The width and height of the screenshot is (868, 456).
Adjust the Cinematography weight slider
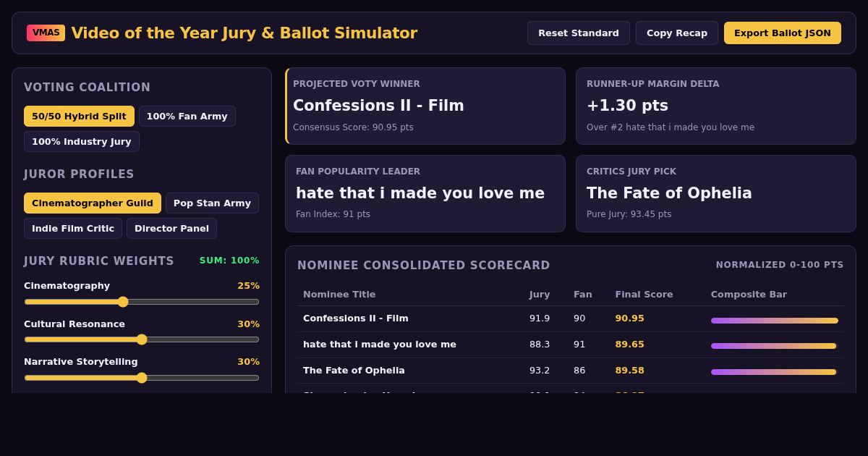click(142, 302)
